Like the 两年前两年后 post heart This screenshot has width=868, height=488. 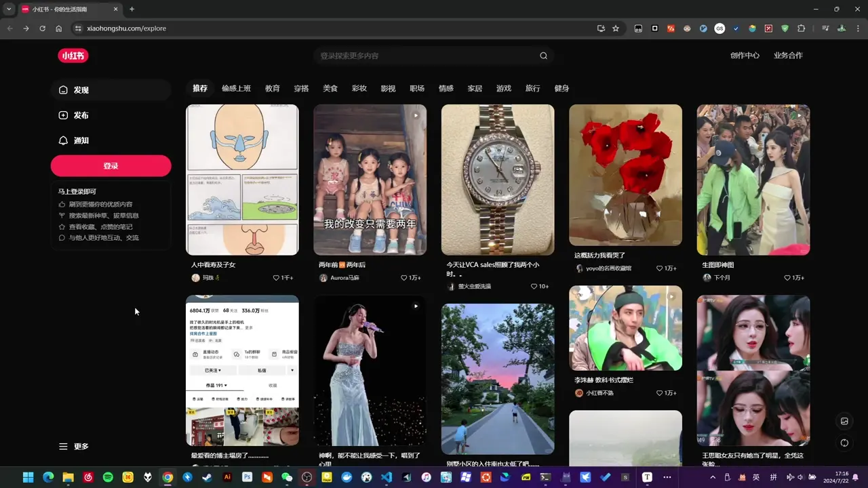404,278
